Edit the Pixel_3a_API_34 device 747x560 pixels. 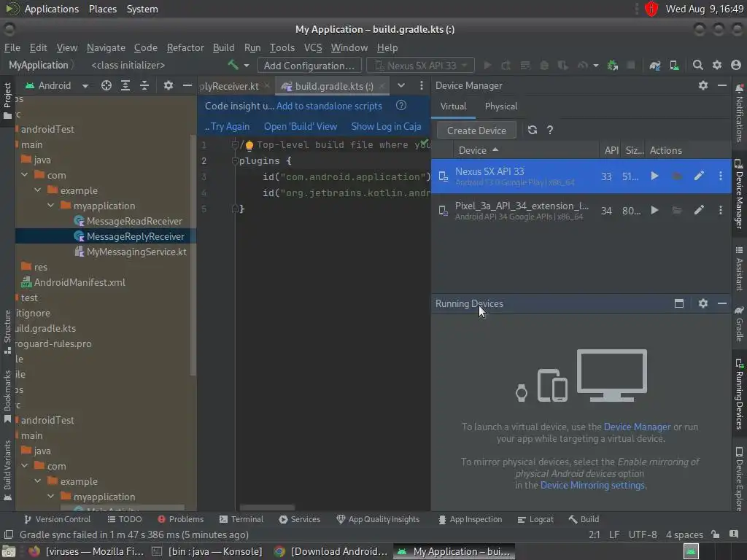pos(699,210)
